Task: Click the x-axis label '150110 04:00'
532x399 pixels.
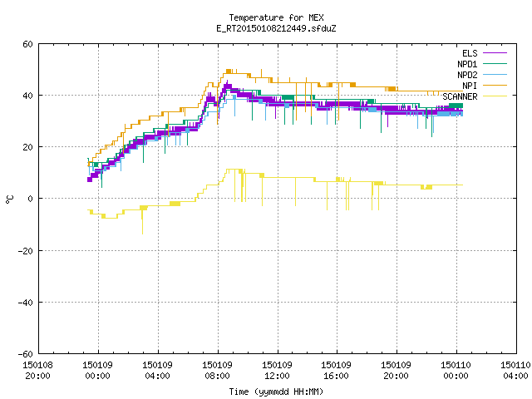Action: [x=515, y=371]
